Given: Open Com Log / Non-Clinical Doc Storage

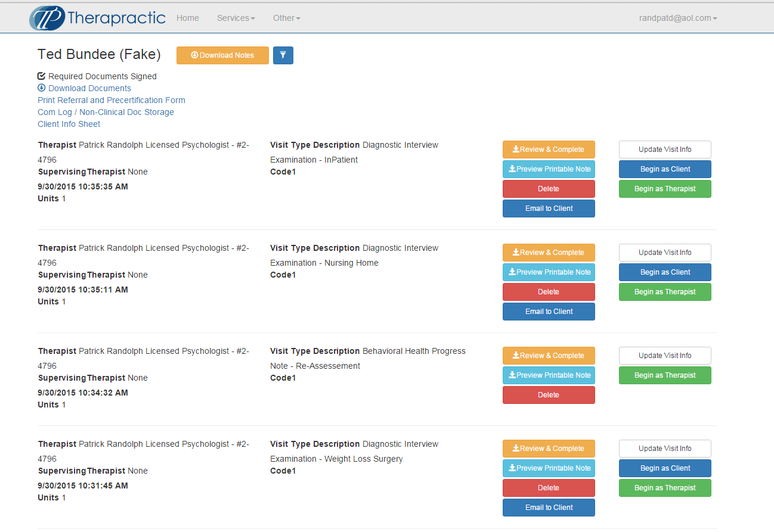Looking at the screenshot, I should tap(106, 111).
